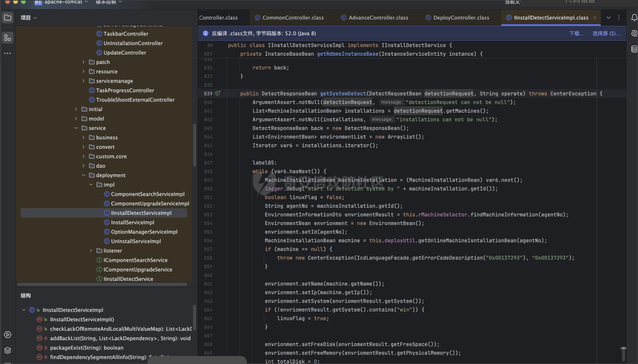Open the Structure tool window icon
Viewport: 638px width, 364px height.
tap(8, 37)
